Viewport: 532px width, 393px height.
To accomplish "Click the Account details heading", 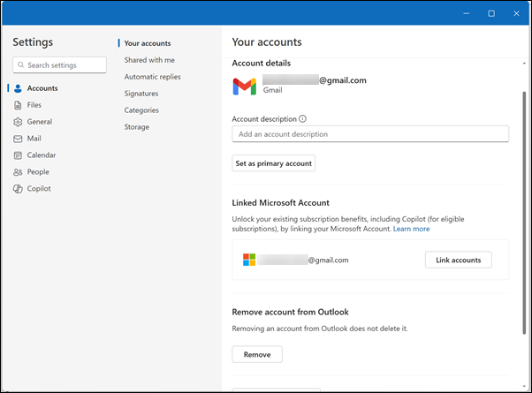I will click(262, 63).
